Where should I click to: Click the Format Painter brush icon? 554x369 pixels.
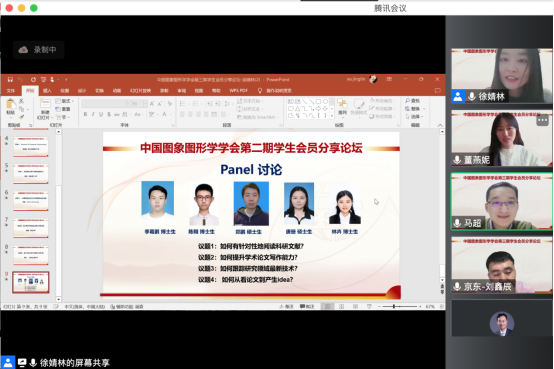click(x=22, y=117)
